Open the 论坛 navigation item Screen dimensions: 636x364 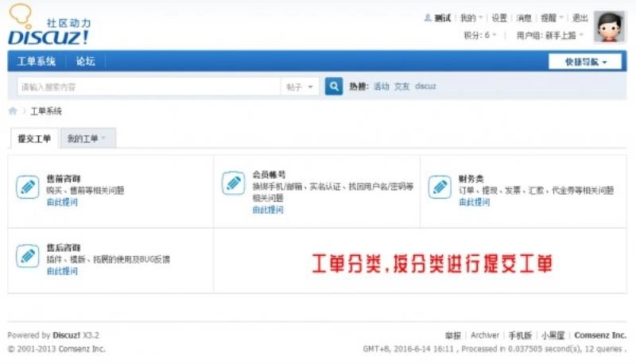pos(86,61)
